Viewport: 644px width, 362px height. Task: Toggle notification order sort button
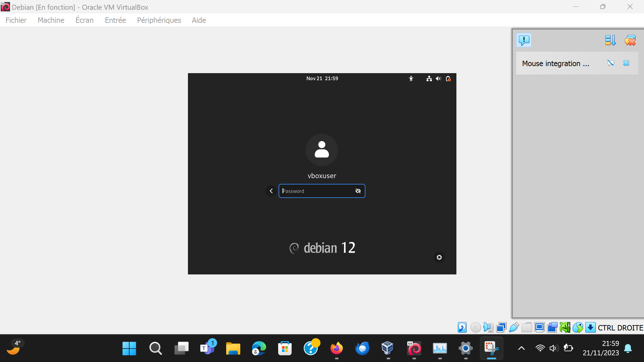(610, 40)
